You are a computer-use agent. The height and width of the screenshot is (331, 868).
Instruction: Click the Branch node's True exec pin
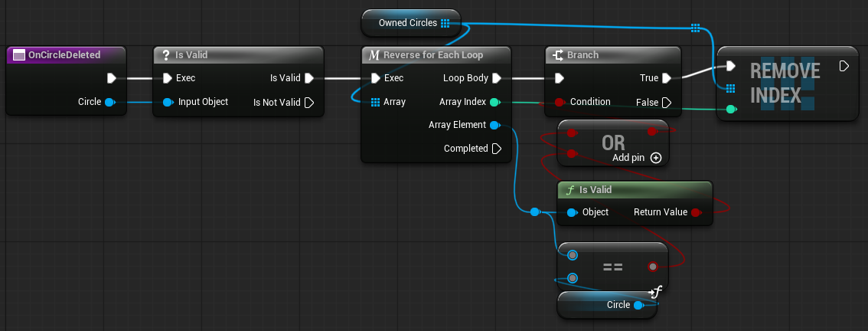667,78
